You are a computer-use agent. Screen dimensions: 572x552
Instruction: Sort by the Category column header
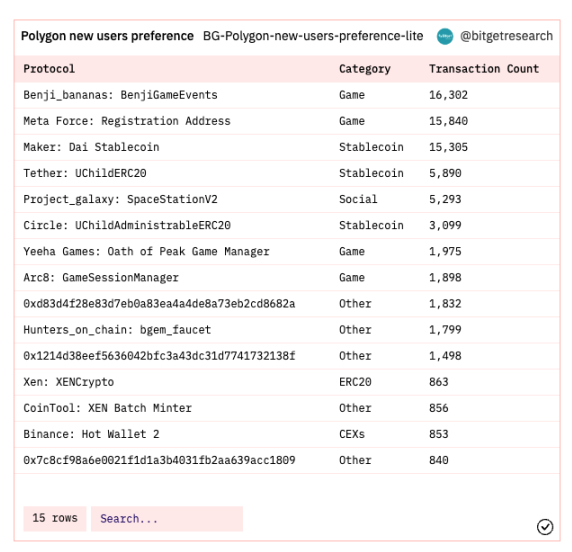point(365,69)
